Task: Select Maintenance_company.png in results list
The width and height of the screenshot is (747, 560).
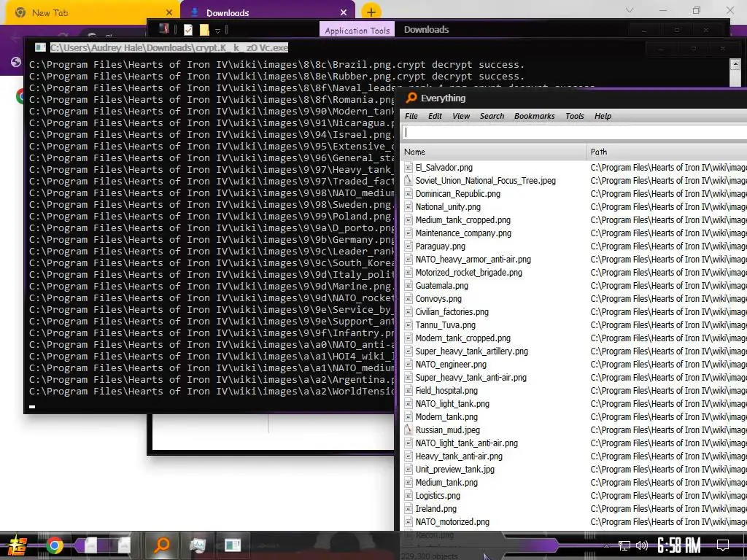Action: (x=463, y=233)
